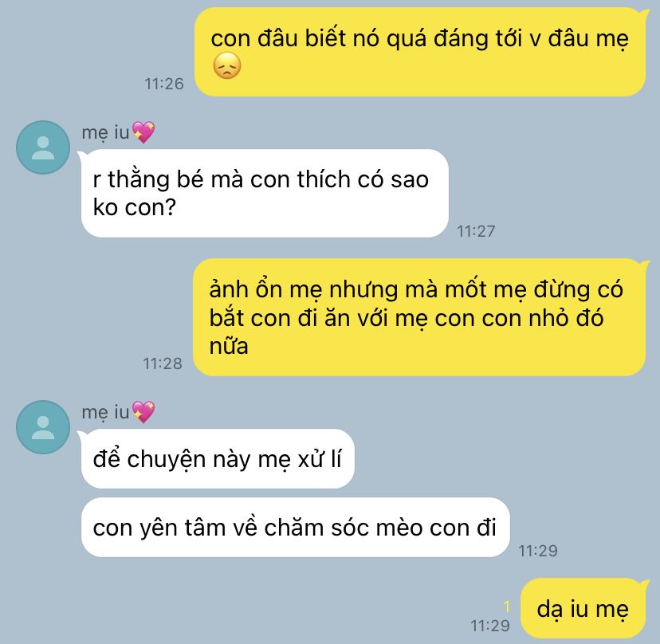This screenshot has width=660, height=644.
Task: Tap the 11:27 timestamp
Action: click(x=476, y=231)
